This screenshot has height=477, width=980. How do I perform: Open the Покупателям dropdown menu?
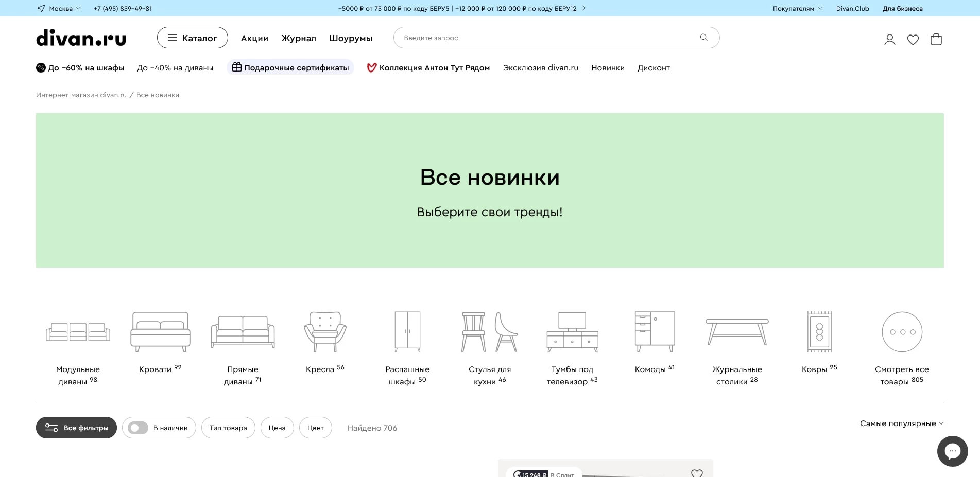point(796,8)
